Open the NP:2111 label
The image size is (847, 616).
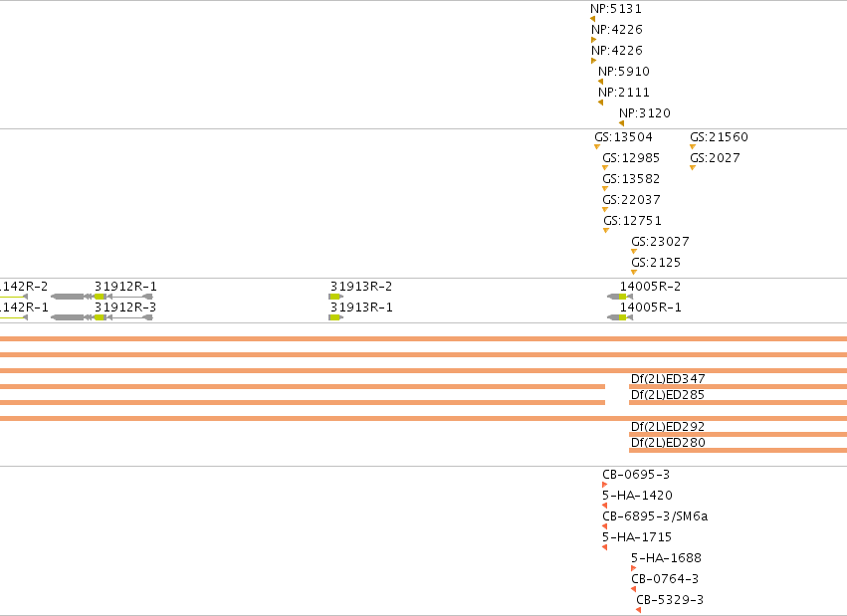click(x=624, y=93)
